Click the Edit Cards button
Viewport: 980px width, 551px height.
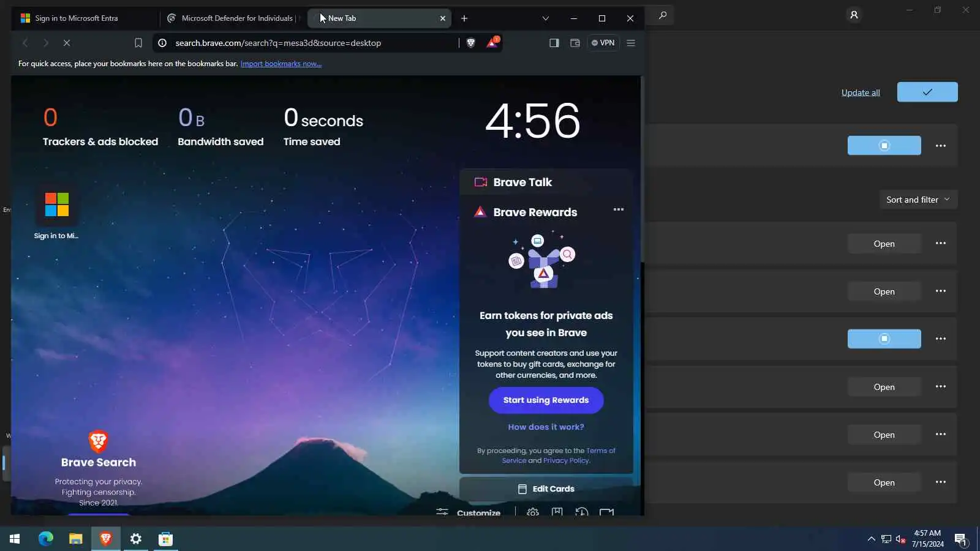click(x=546, y=489)
